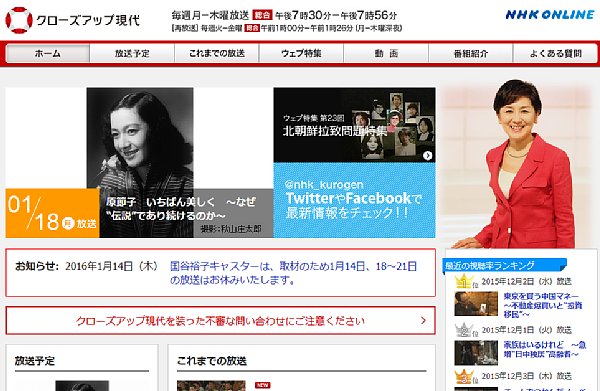This screenshot has width=600, height=391.
Task: Open ranking link 家族はいるけれど
Action: click(x=545, y=349)
